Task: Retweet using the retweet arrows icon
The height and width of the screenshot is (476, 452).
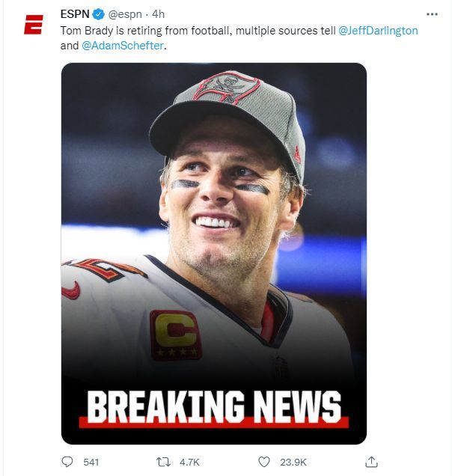Action: point(163,462)
